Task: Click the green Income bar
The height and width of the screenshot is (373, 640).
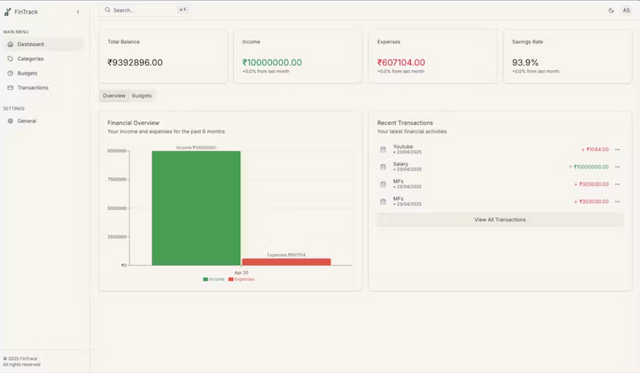Action: tap(196, 208)
